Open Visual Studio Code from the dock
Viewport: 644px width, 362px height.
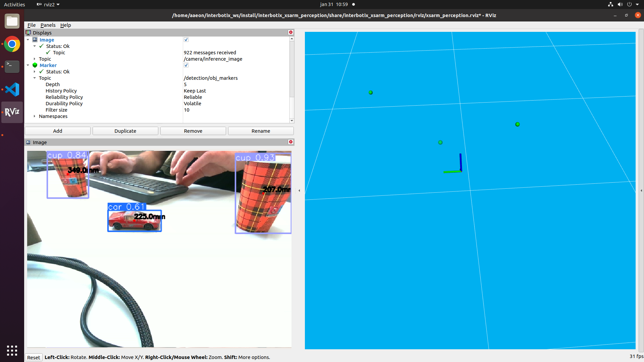[x=12, y=89]
